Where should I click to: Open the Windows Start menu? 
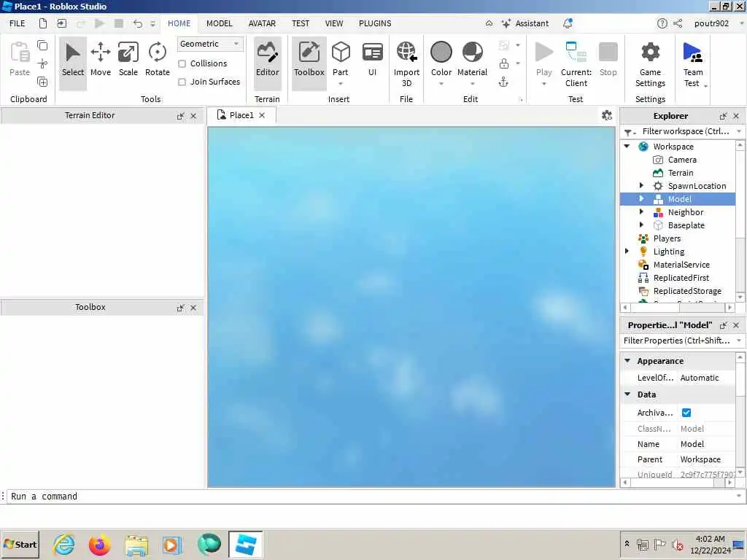[x=20, y=544]
